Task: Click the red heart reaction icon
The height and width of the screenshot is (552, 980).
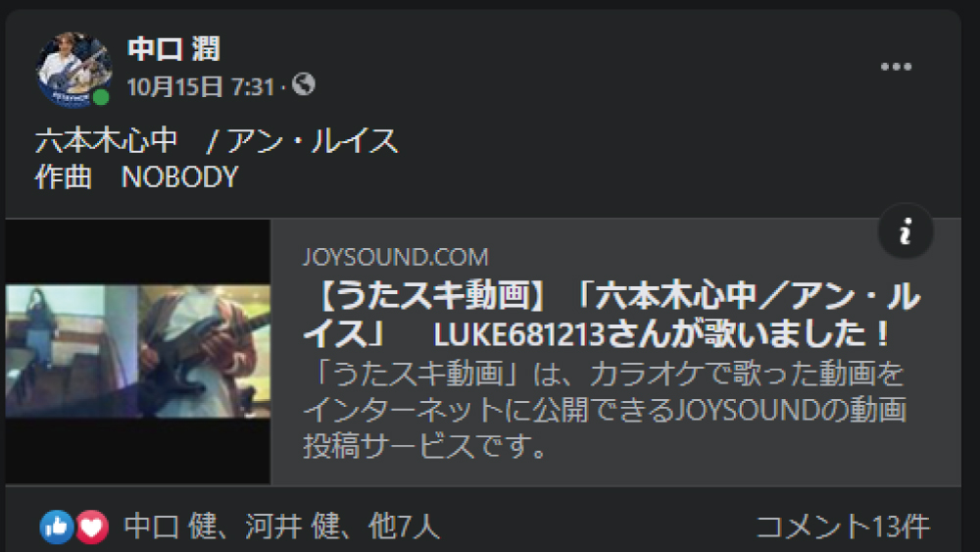Action: 91,527
